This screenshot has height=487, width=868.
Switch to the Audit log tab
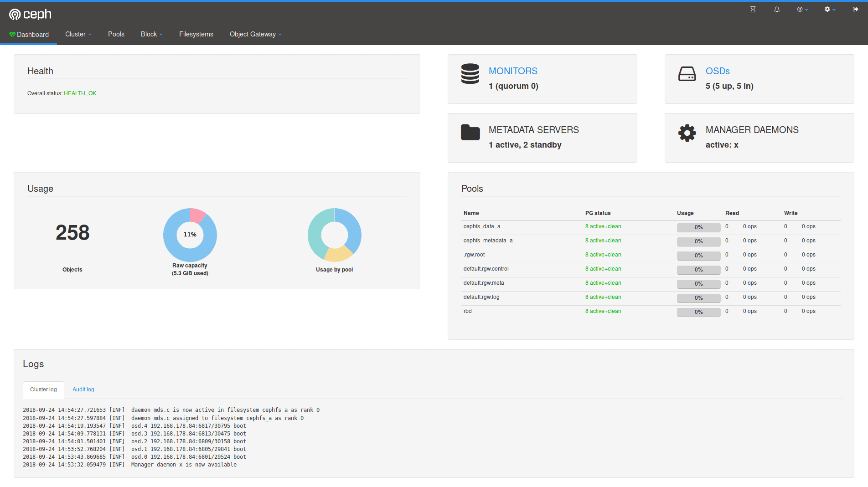(83, 390)
